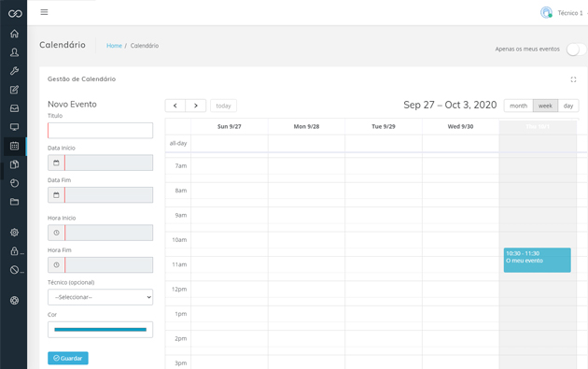The image size is (588, 369).
Task: Click the today button
Action: point(223,106)
